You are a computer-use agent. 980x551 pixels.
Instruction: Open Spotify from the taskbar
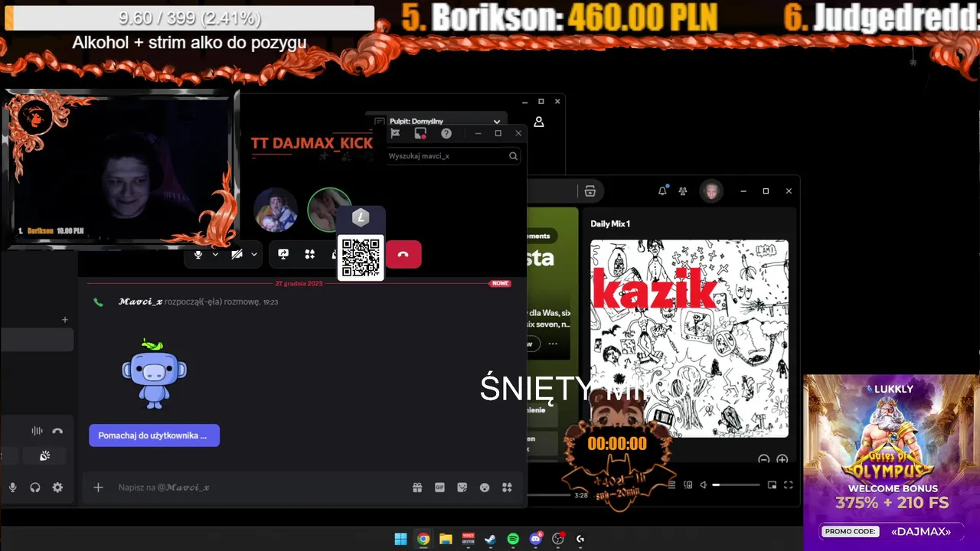tap(513, 539)
